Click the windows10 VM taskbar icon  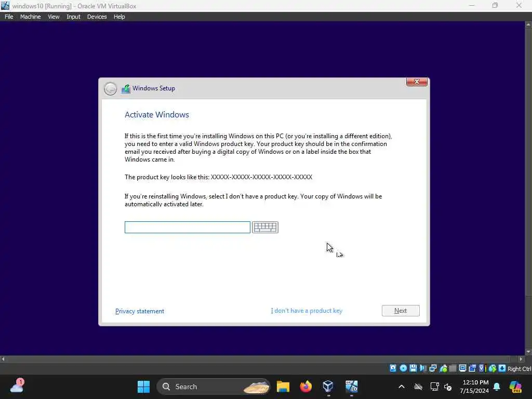click(x=352, y=387)
